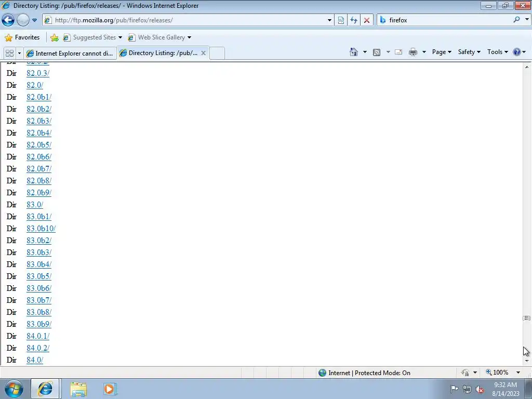Click the Action Center flag tray icon
Image resolution: width=532 pixels, height=399 pixels.
(x=454, y=389)
